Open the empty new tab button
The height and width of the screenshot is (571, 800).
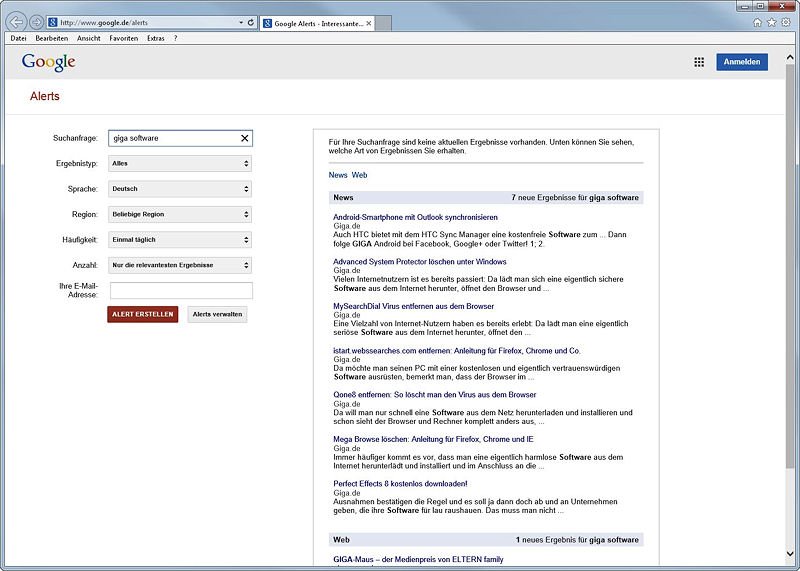coord(383,23)
